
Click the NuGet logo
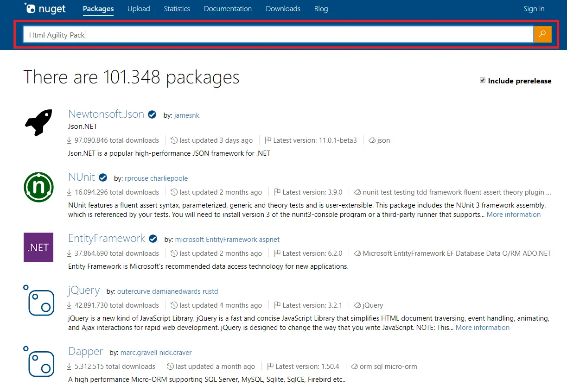click(x=45, y=8)
